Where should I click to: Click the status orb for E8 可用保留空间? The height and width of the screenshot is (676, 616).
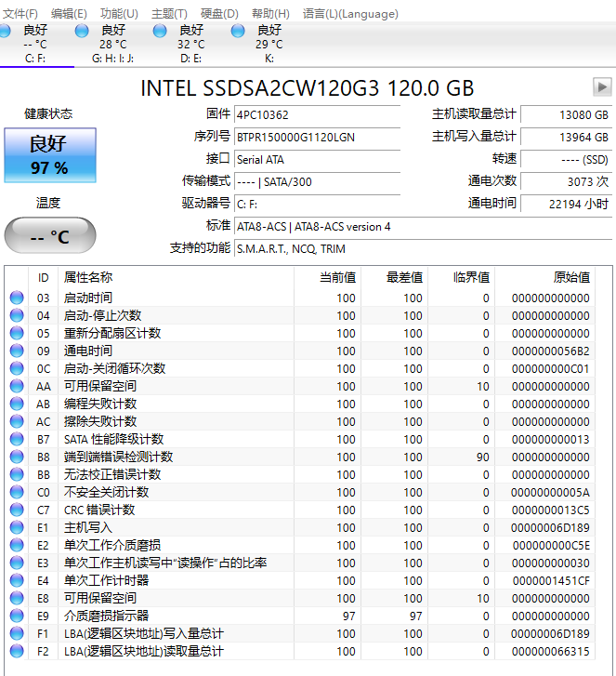(17, 599)
